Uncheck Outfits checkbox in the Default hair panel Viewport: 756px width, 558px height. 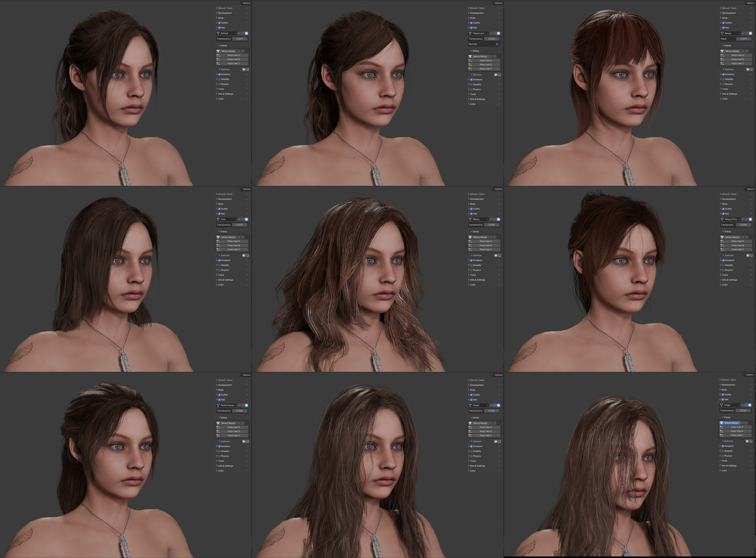219,23
